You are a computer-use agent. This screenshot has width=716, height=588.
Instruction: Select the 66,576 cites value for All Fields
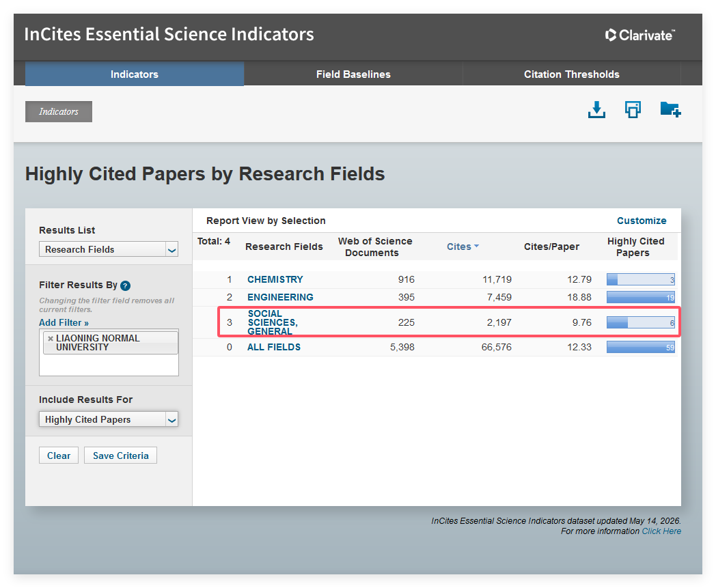[497, 347]
